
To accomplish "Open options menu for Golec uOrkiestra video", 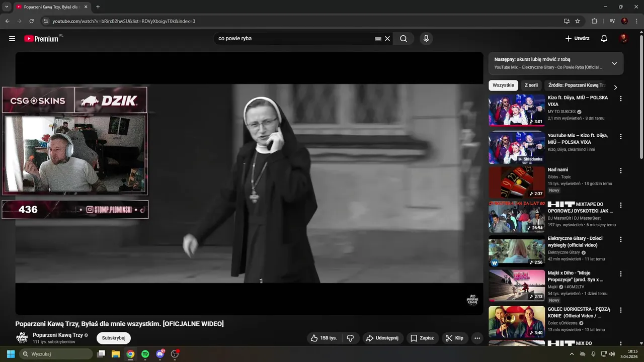I will click(620, 310).
